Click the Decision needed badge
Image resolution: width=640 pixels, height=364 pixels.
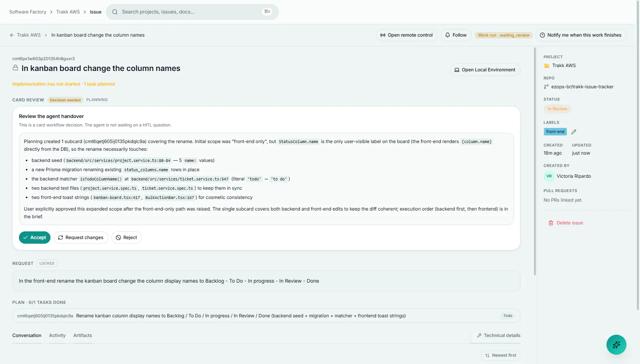[x=65, y=100]
